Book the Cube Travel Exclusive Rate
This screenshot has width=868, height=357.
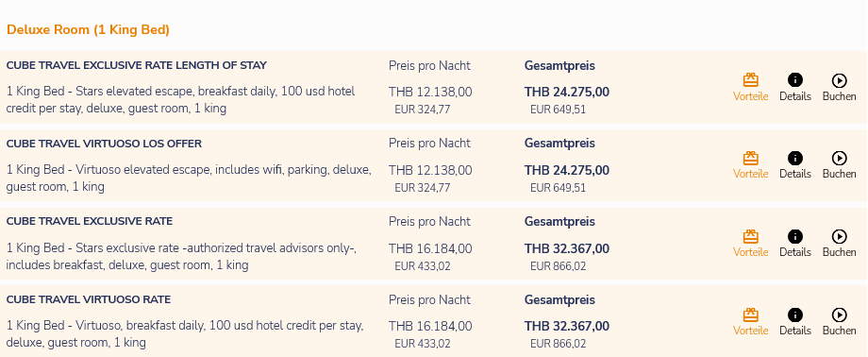click(x=839, y=244)
